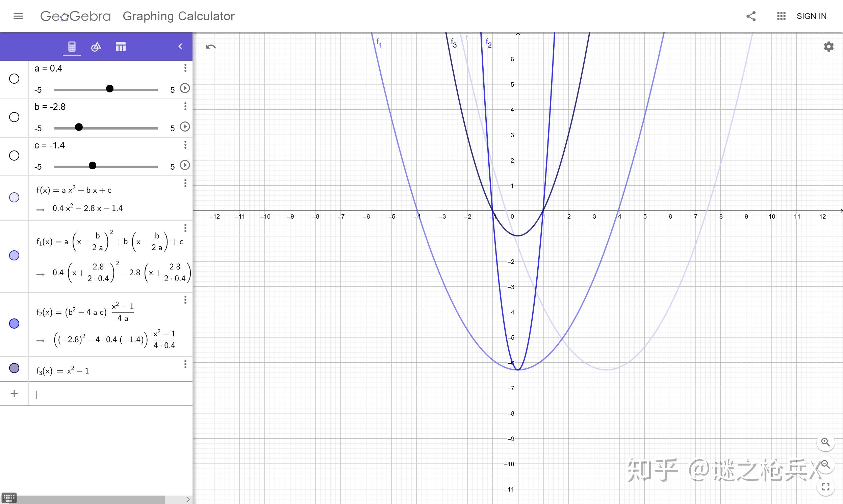The height and width of the screenshot is (504, 843).
Task: Toggle visibility of function f(x)
Action: point(14,197)
